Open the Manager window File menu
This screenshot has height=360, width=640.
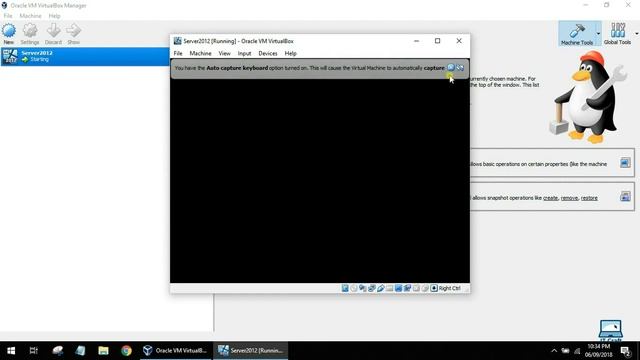coord(8,16)
